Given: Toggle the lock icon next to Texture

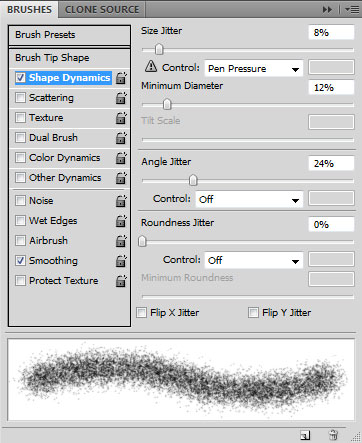Looking at the screenshot, I should [x=121, y=118].
